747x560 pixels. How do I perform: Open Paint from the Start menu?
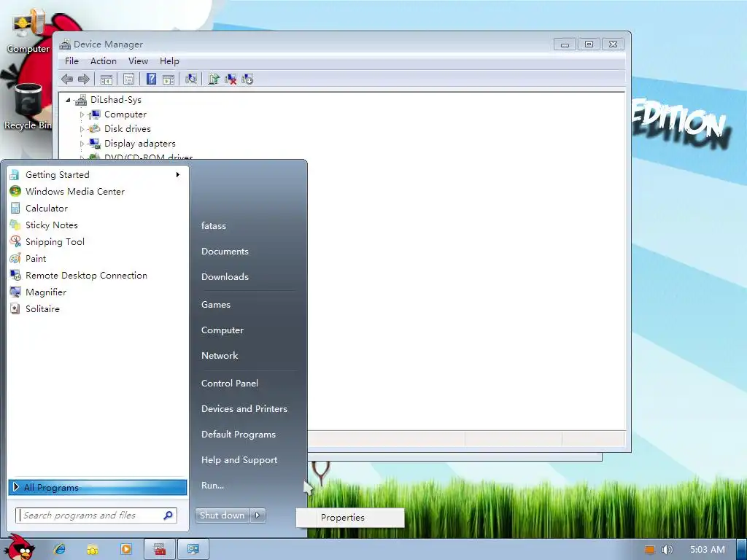click(x=97, y=259)
